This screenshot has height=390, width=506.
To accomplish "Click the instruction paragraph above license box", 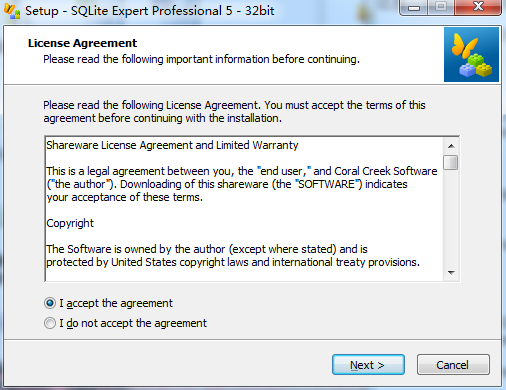I will pyautogui.click(x=234, y=112).
